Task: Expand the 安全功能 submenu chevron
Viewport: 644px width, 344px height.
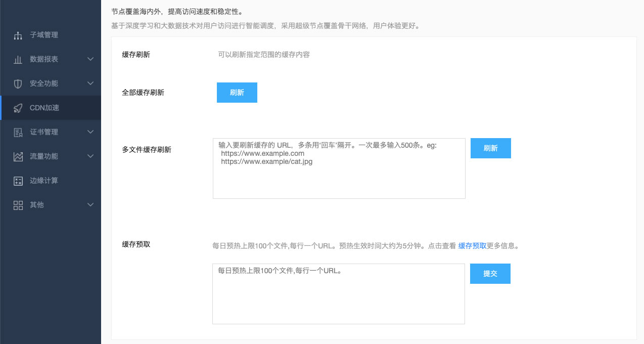Action: pyautogui.click(x=90, y=83)
